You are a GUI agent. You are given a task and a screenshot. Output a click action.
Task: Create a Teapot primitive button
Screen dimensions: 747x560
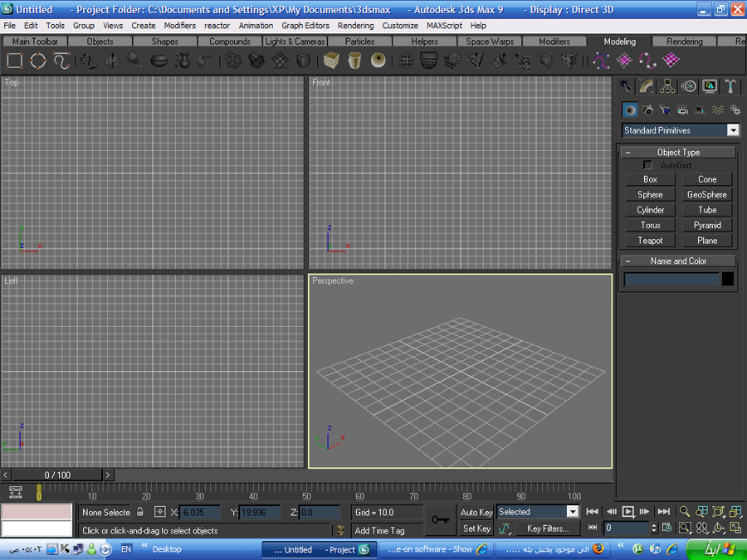click(650, 241)
